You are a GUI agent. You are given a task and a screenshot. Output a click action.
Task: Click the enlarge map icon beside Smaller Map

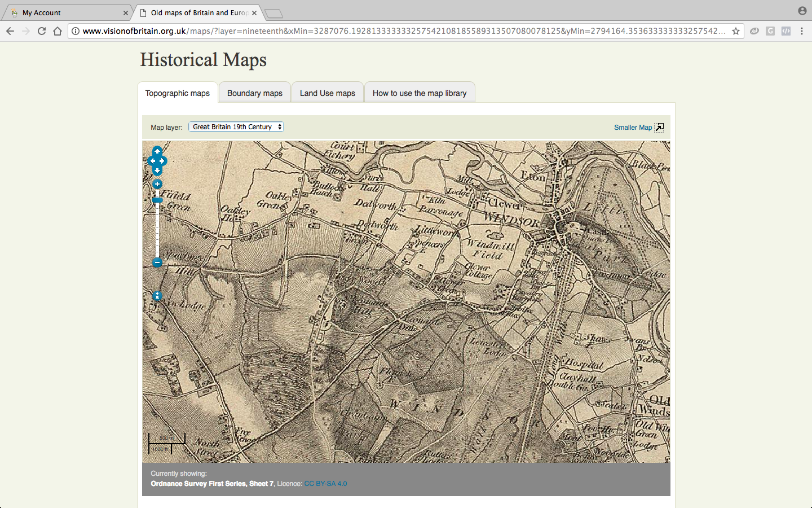(659, 128)
